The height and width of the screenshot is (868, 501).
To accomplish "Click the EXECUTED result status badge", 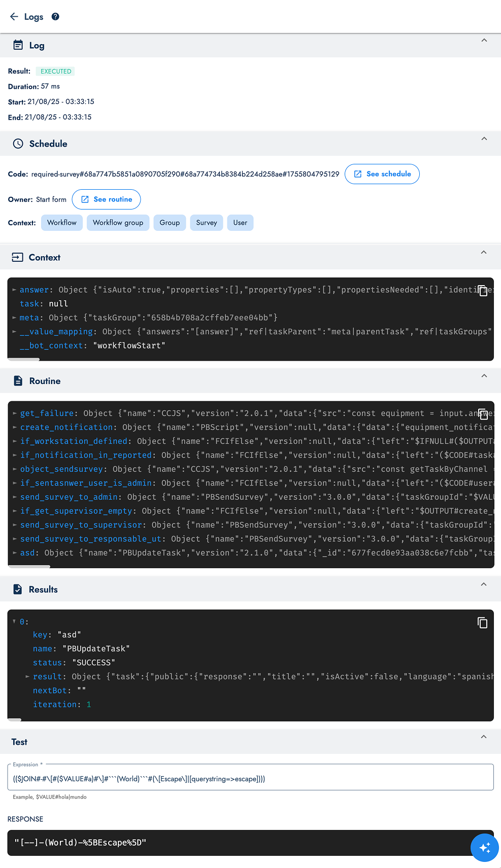I will [x=55, y=72].
